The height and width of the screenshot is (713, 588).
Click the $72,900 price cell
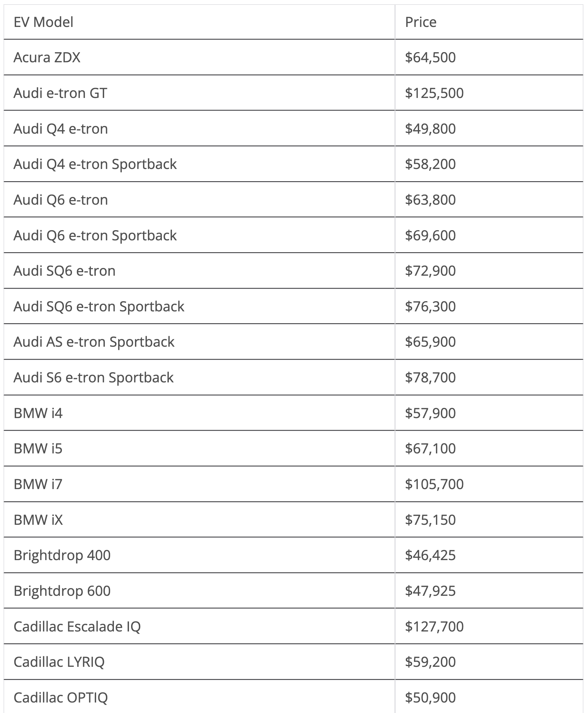(430, 271)
